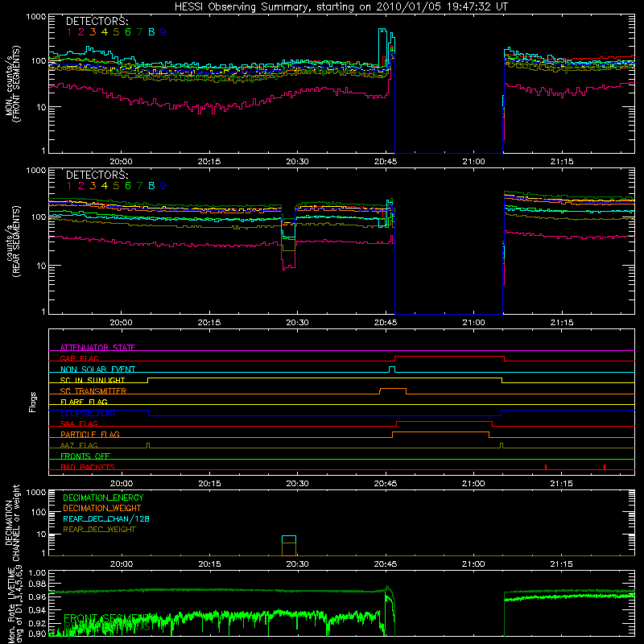Click the FRONTS_OFF flag label
The width and height of the screenshot is (644, 644).
click(x=85, y=456)
